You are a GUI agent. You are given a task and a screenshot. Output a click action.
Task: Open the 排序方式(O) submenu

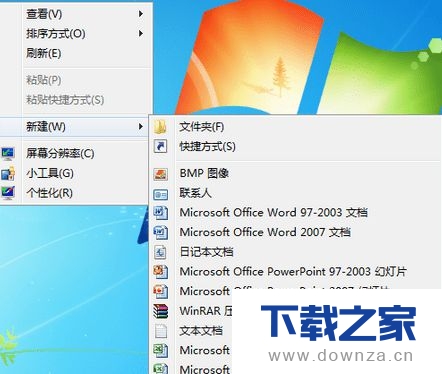click(x=75, y=34)
